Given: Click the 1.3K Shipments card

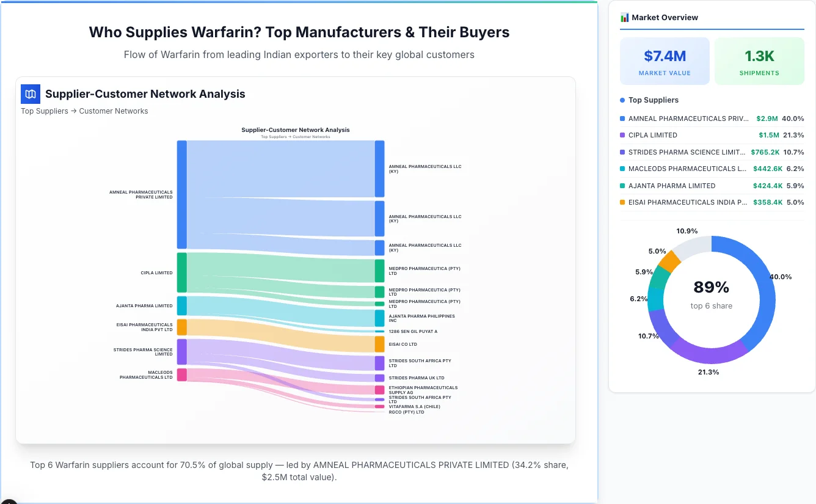Looking at the screenshot, I should click(x=759, y=60).
